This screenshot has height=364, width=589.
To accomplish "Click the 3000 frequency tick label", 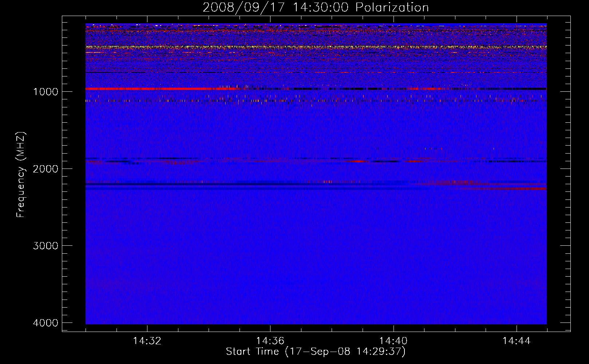I will click(46, 246).
